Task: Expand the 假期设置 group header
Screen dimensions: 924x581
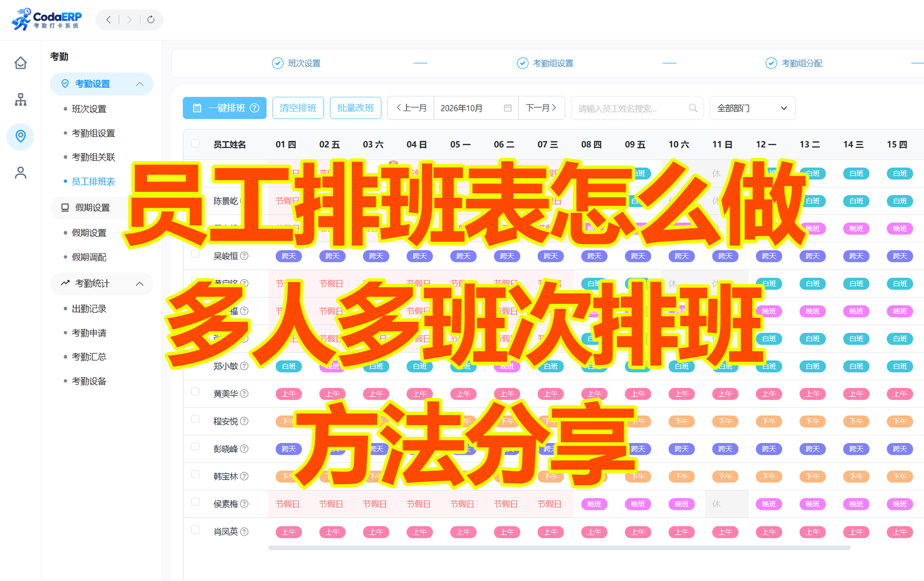Action: point(92,208)
